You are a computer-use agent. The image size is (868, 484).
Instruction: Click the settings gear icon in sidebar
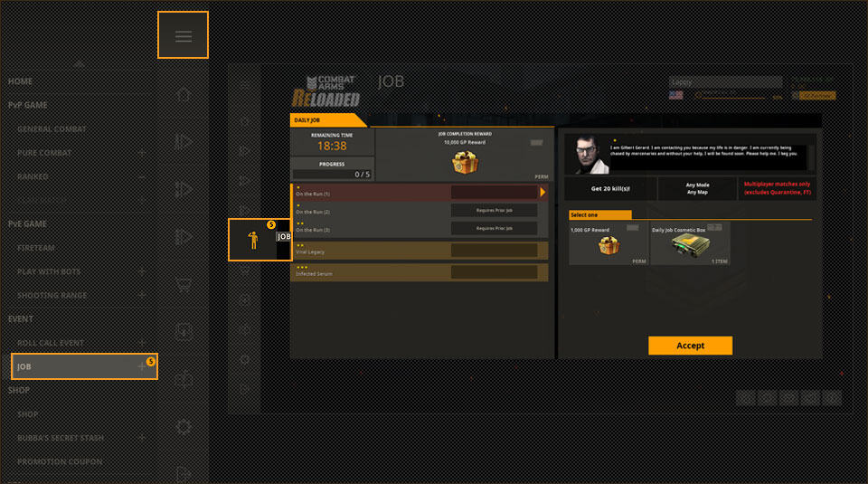click(x=184, y=426)
